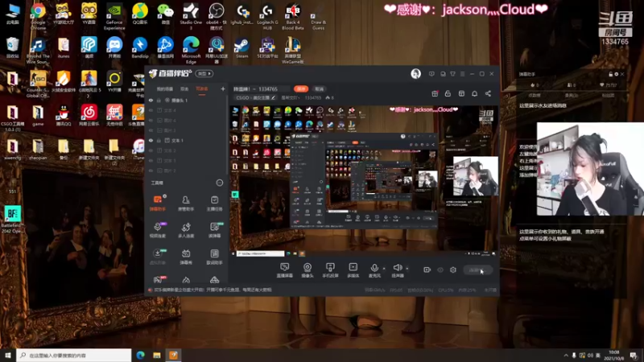Screen dimensions: 644x362
Task: Open the 虚拟形象 tool icon
Action: (157, 257)
